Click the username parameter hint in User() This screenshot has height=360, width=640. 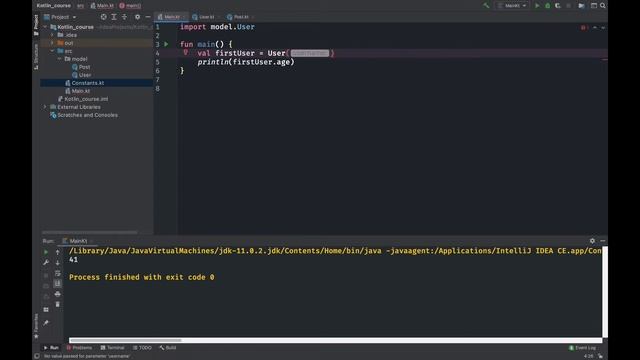310,53
